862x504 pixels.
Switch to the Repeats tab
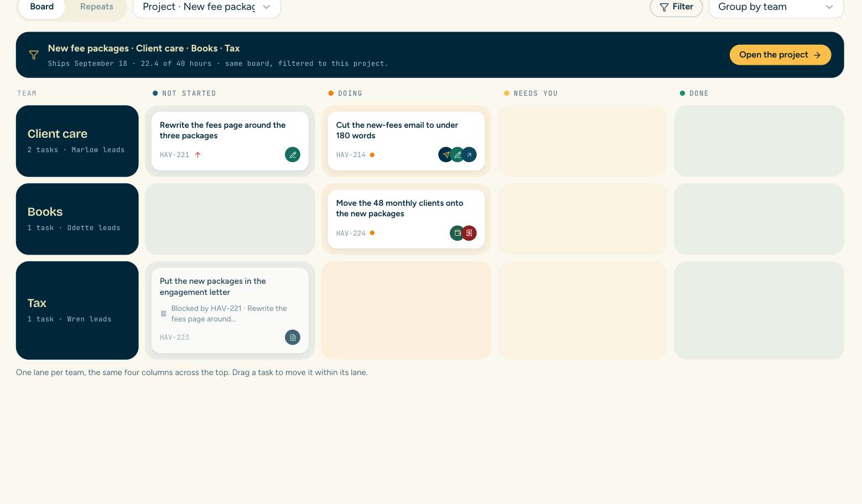pyautogui.click(x=97, y=7)
